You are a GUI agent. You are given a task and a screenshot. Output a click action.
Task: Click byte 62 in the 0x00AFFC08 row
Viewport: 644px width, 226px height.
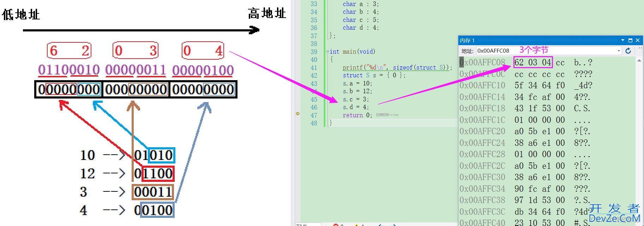[x=519, y=63]
